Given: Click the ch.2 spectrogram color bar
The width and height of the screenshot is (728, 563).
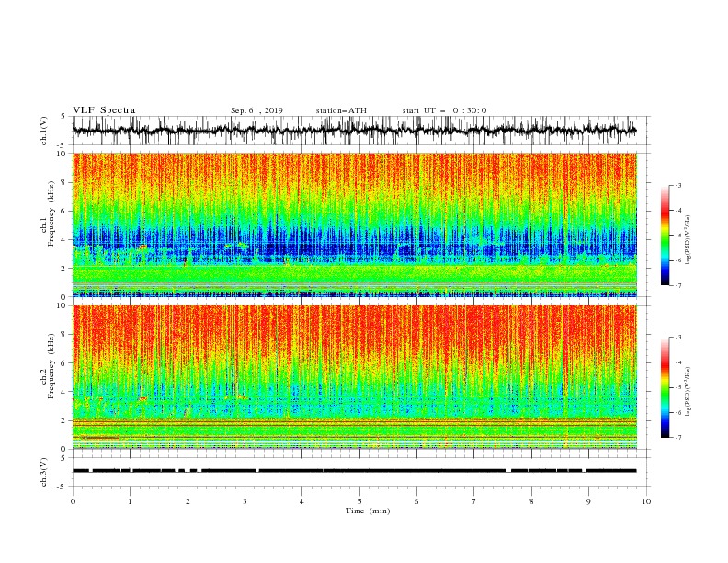Looking at the screenshot, I should click(665, 387).
